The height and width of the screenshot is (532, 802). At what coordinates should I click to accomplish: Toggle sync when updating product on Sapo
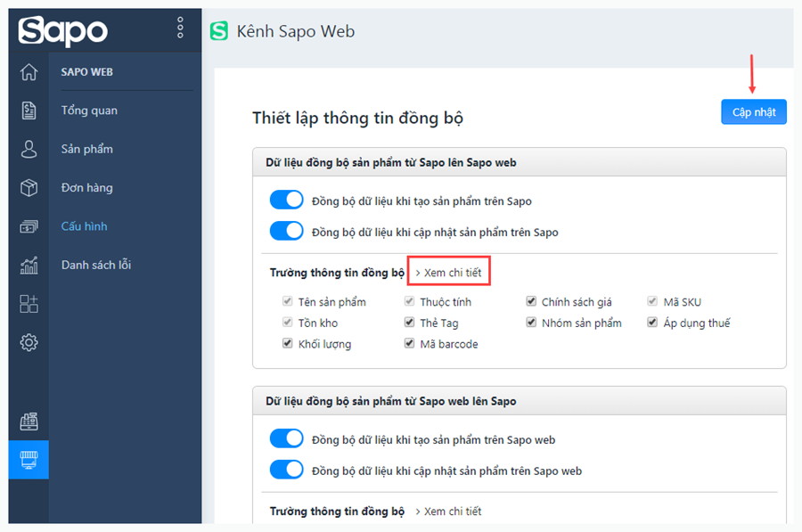286,231
